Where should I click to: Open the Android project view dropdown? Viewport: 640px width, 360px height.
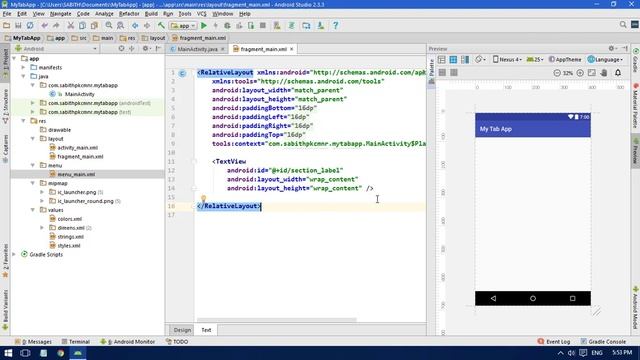[56, 49]
